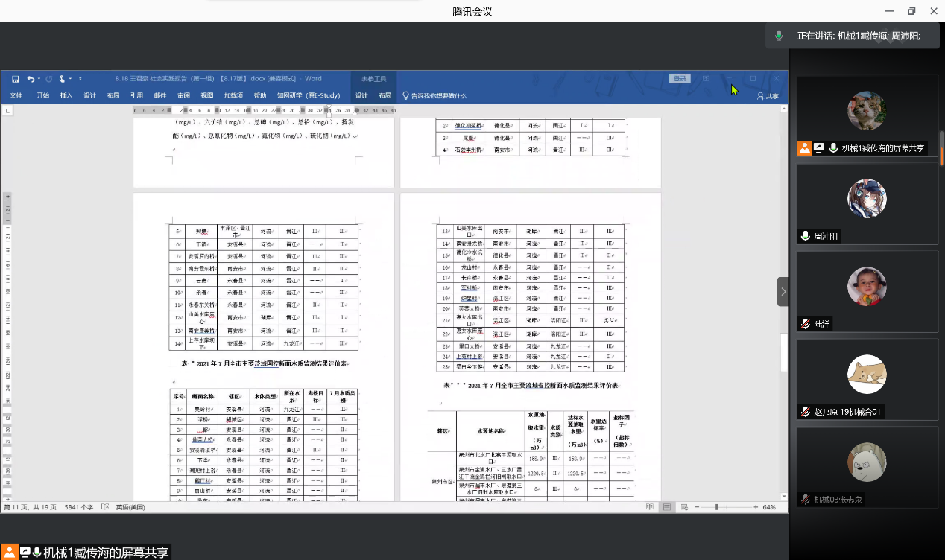This screenshot has width=945, height=560.
Task: Collapse the participant video side panel
Action: (783, 292)
